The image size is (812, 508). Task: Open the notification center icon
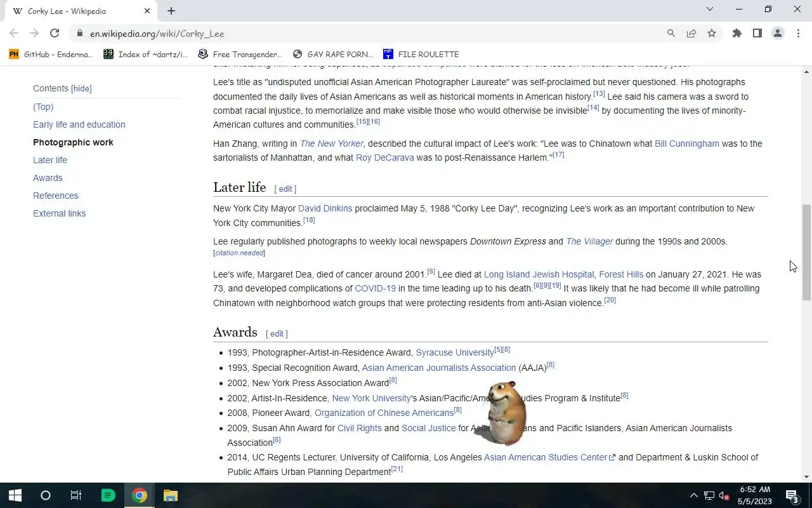tap(792, 496)
